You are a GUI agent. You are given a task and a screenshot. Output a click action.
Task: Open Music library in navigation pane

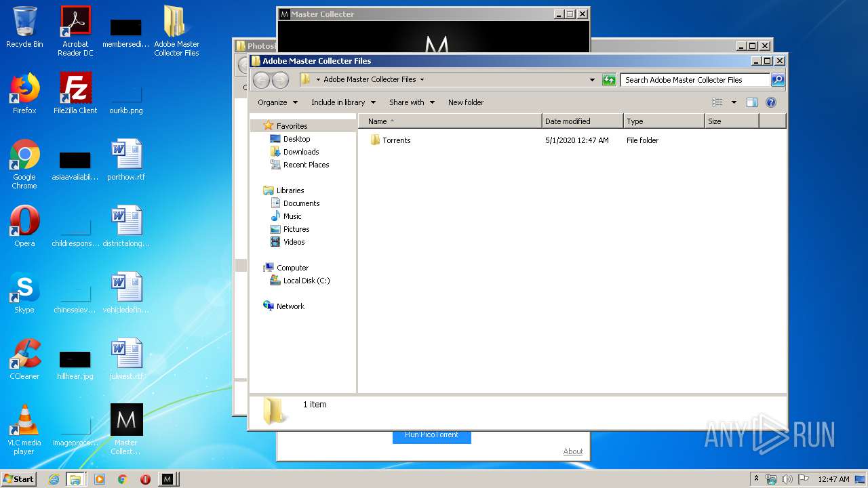pyautogui.click(x=292, y=216)
